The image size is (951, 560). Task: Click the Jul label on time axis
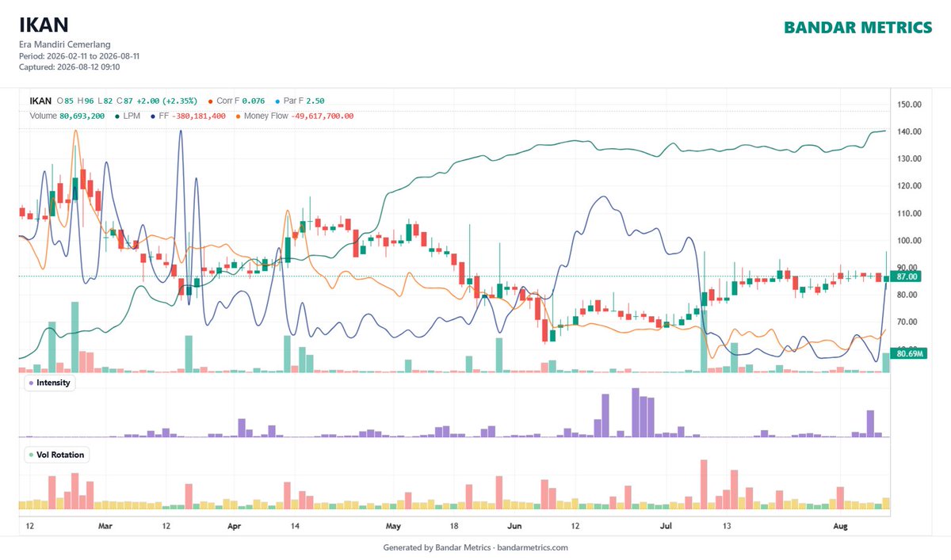click(666, 525)
